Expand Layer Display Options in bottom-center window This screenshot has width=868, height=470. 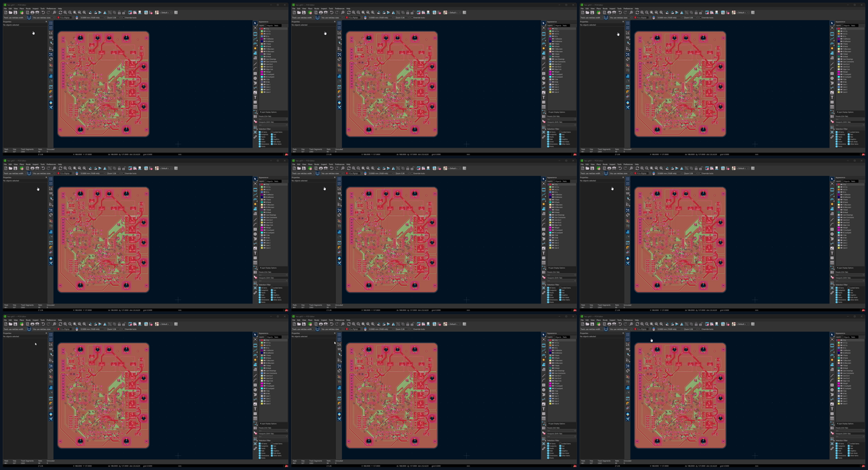tap(557, 424)
